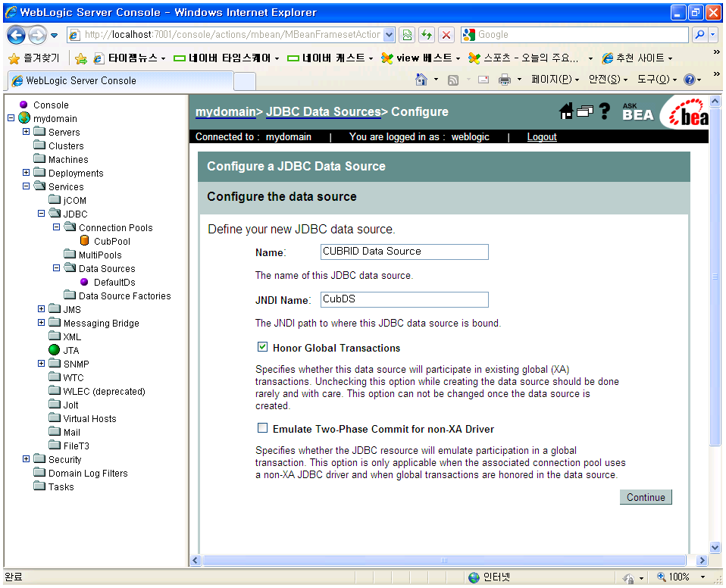Click the browser Back arrow button
Screen dimensions: 726x588
point(17,35)
